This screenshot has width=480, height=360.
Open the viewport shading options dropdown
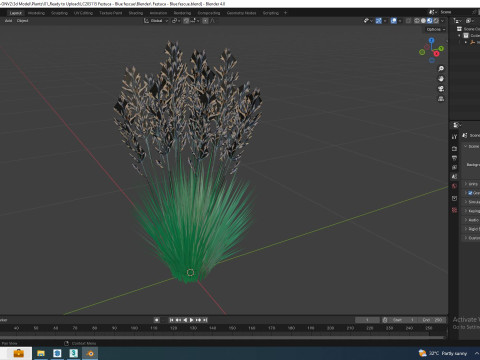click(x=443, y=21)
